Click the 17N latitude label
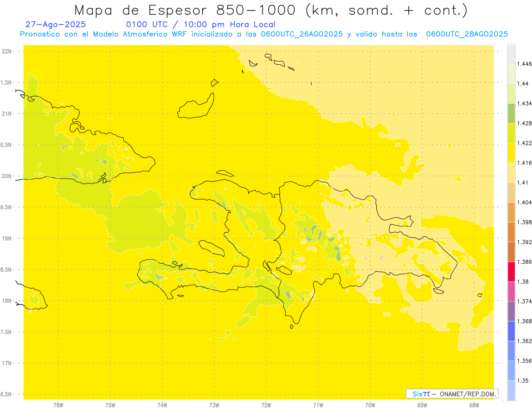The width and height of the screenshot is (532, 411). click(x=7, y=363)
